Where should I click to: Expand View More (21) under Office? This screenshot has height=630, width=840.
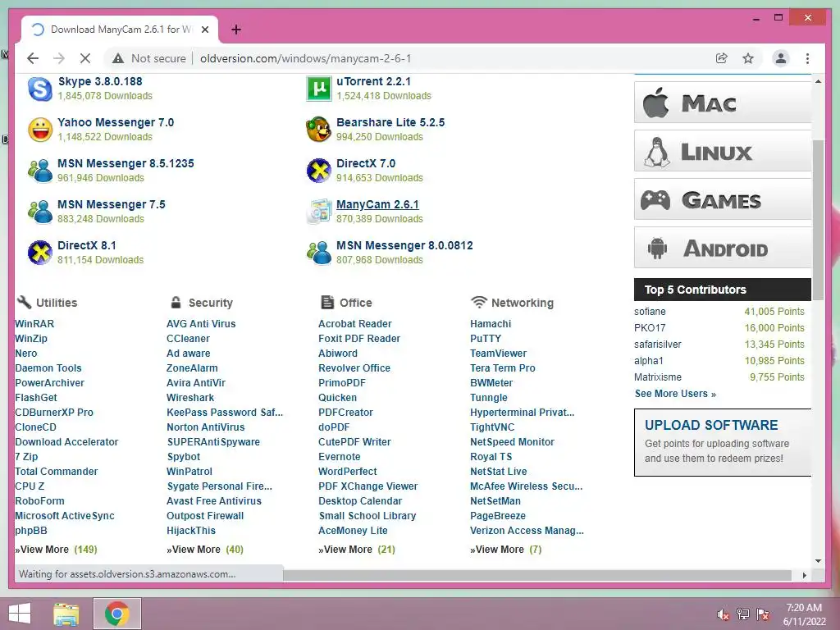357,549
